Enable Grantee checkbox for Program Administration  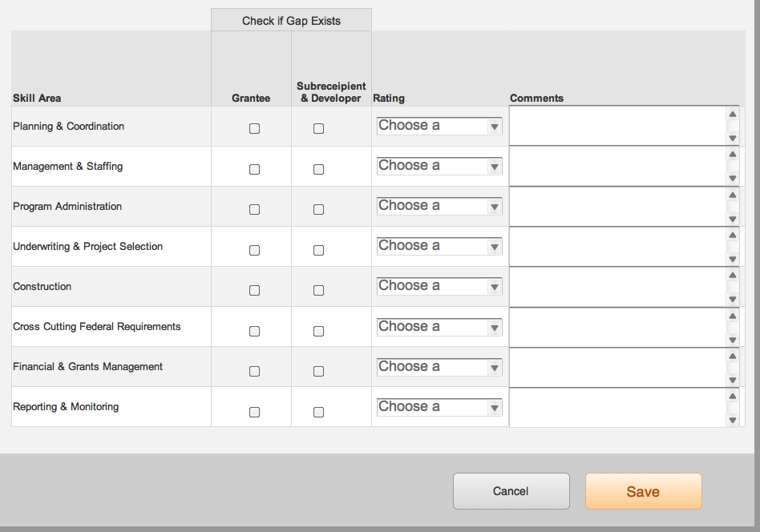(254, 209)
